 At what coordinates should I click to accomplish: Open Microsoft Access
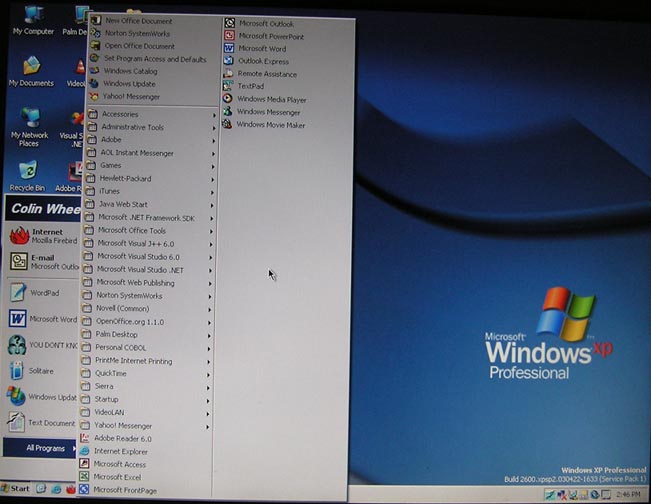coord(113,464)
